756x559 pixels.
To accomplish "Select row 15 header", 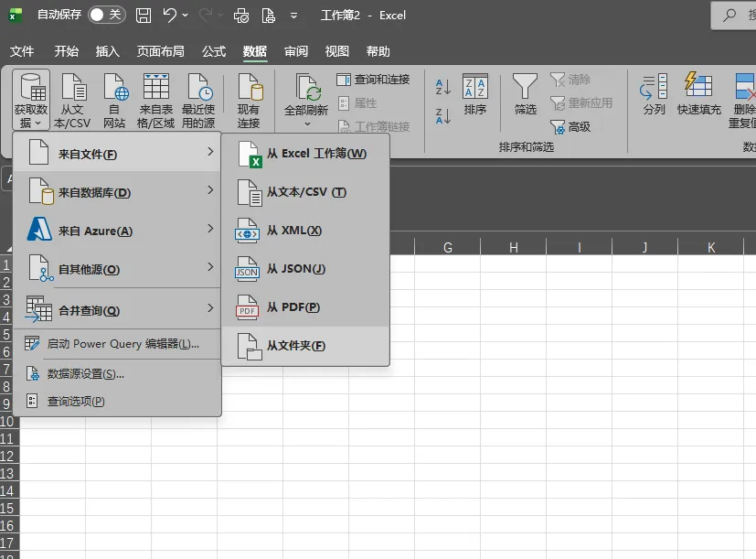I will point(9,508).
